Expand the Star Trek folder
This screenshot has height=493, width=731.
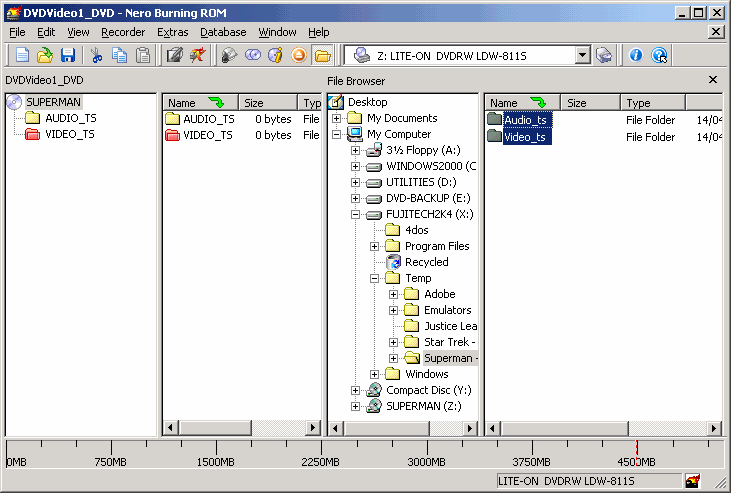(x=393, y=342)
